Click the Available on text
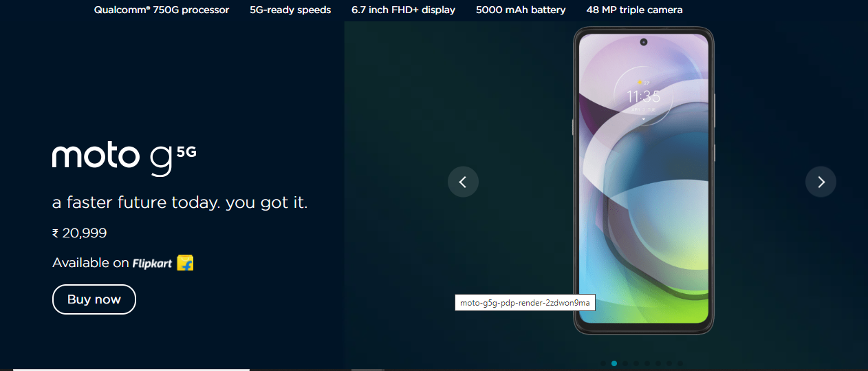 tap(91, 263)
